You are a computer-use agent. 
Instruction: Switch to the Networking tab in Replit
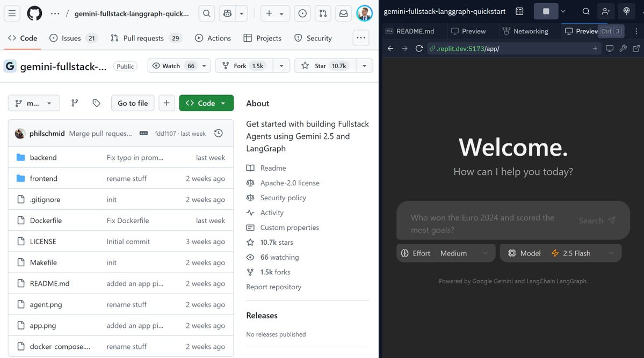click(x=525, y=31)
